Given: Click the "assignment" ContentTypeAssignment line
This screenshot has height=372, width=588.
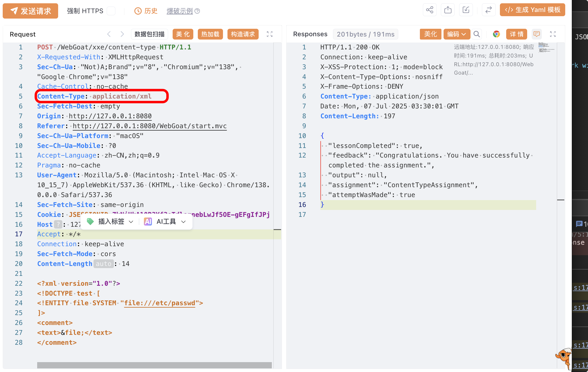Looking at the screenshot, I should tap(403, 185).
